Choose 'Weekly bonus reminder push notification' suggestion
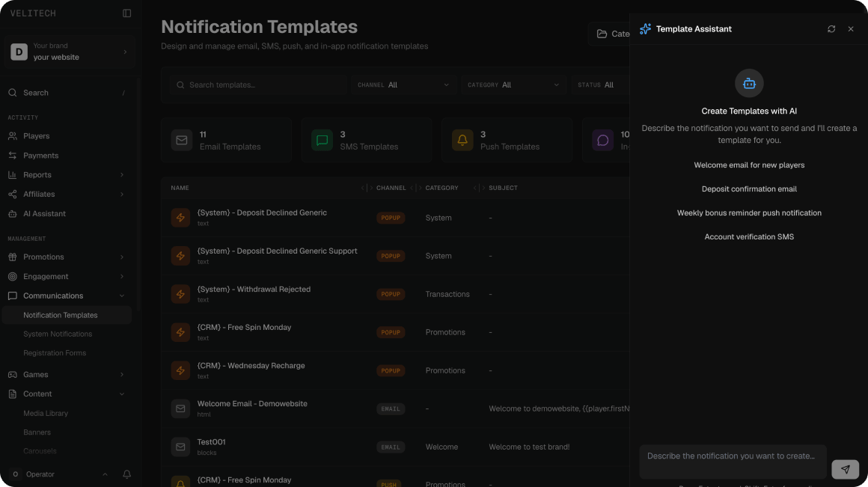The width and height of the screenshot is (868, 487). coord(749,213)
